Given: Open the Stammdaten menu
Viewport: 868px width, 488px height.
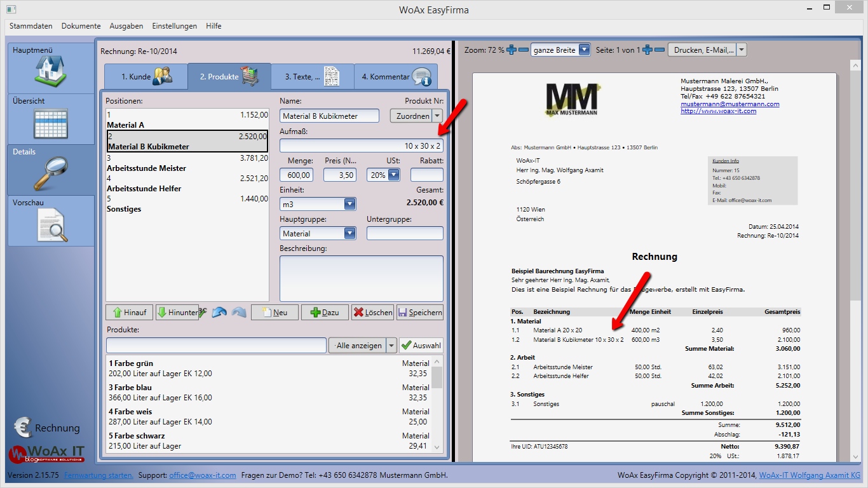Looking at the screenshot, I should pos(30,26).
